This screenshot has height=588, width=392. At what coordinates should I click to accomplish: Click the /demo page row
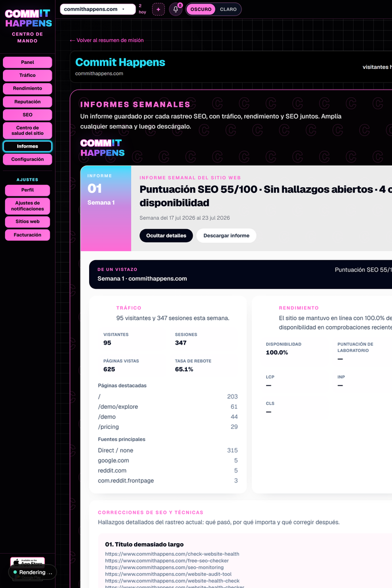point(168,417)
